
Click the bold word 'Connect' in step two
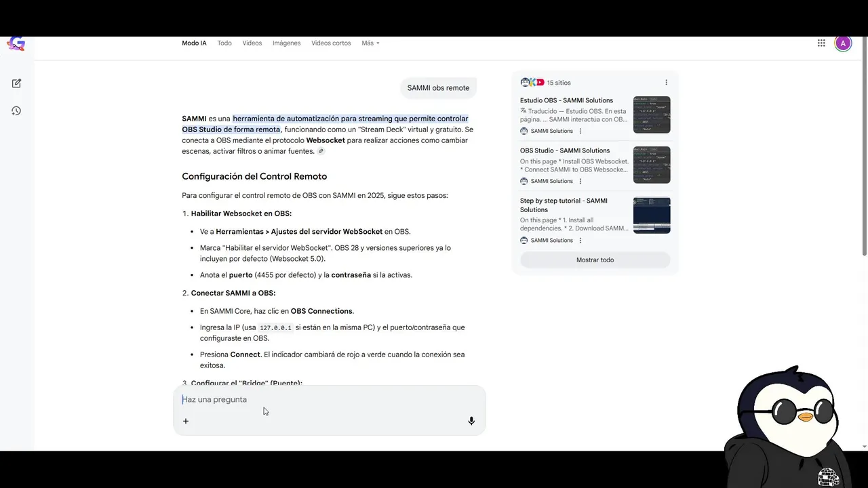point(245,354)
